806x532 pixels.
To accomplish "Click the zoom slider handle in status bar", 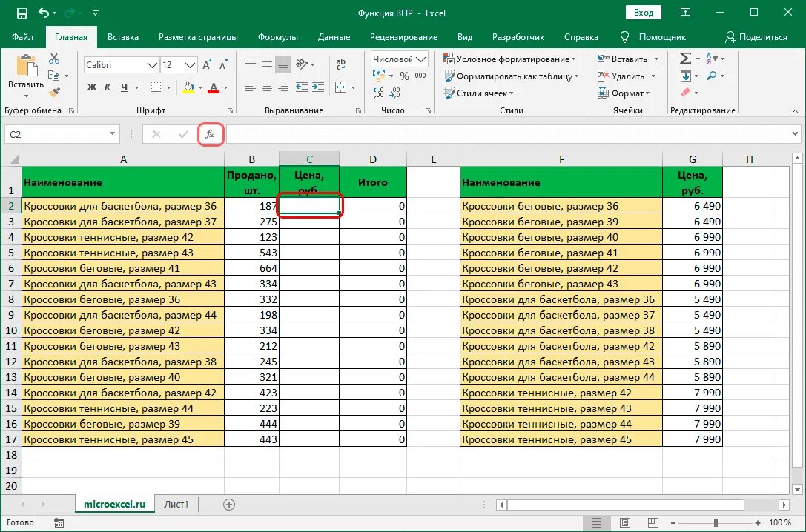I will (716, 523).
